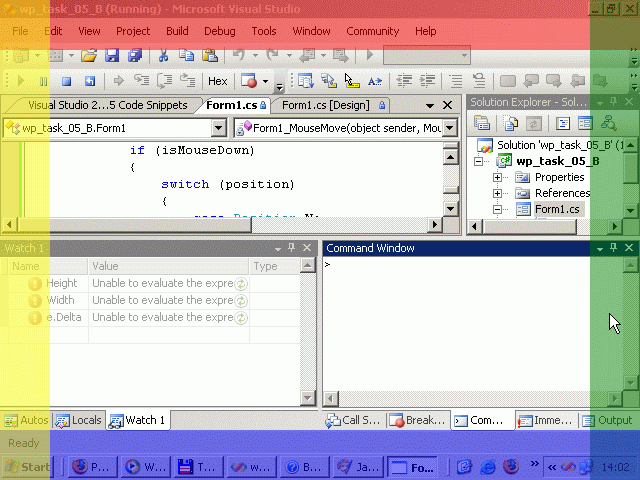The image size is (640, 480).
Task: Collapse the Form1.cs tree node
Action: click(x=497, y=209)
